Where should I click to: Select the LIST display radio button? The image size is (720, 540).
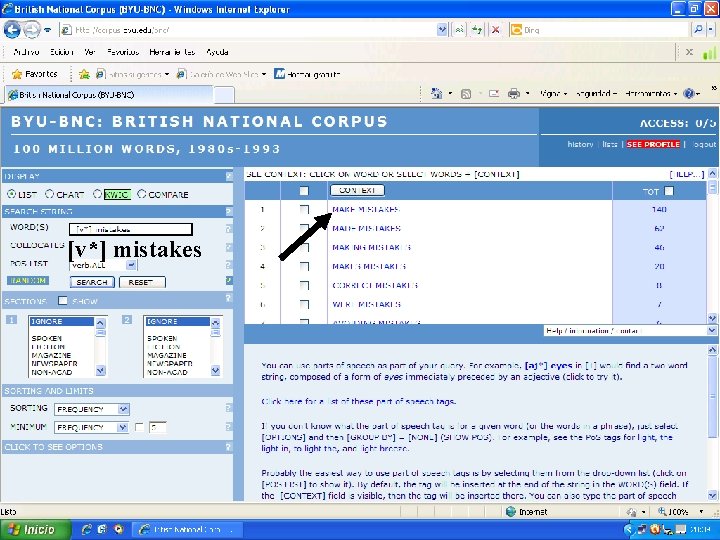[x=11, y=194]
